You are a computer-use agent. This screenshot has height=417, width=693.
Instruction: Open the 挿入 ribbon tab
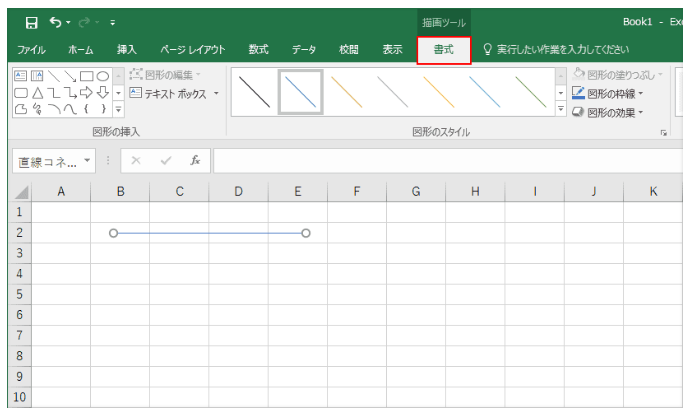tap(127, 49)
